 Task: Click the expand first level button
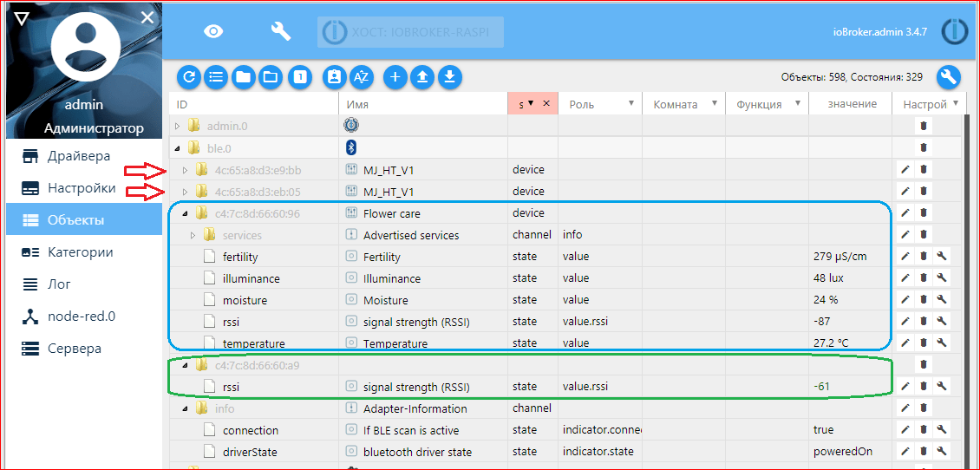[301, 77]
